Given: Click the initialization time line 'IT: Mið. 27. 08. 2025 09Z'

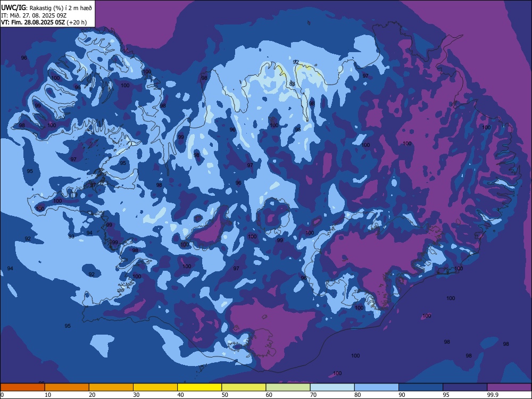Looking at the screenshot, I should click(34, 15).
